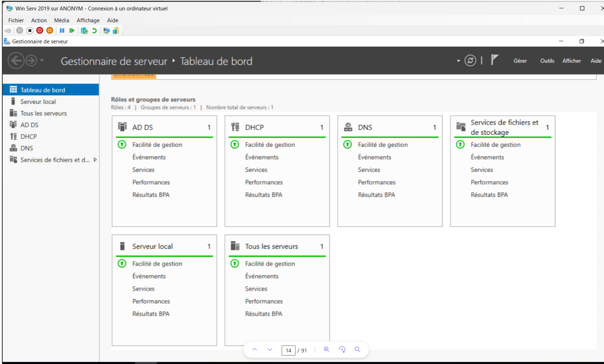Click green status icon in the AD DS tile
The image size is (604, 364).
point(122,144)
